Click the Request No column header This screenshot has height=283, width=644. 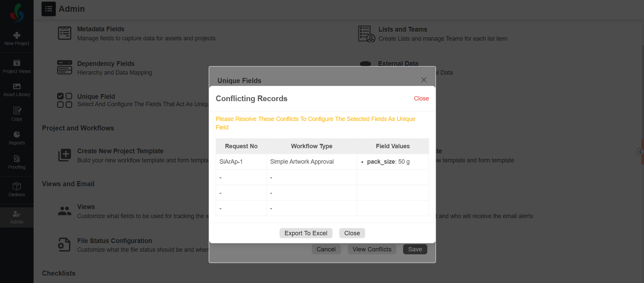241,146
